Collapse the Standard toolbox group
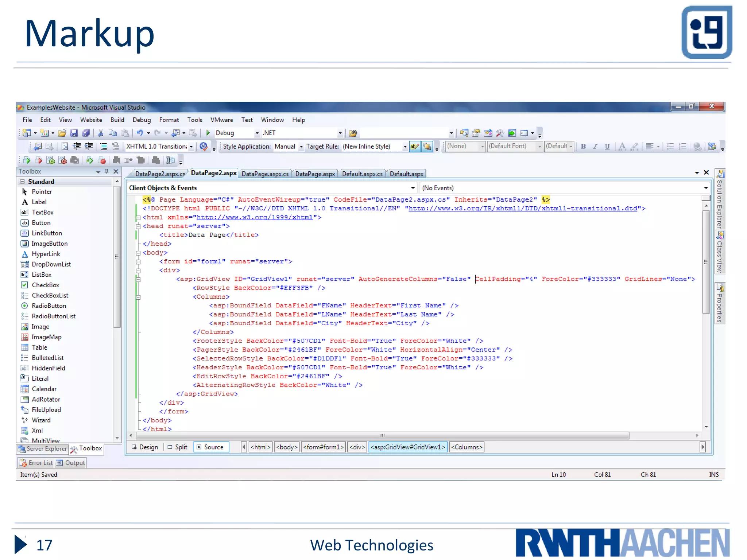This screenshot has width=747, height=560. (x=23, y=182)
